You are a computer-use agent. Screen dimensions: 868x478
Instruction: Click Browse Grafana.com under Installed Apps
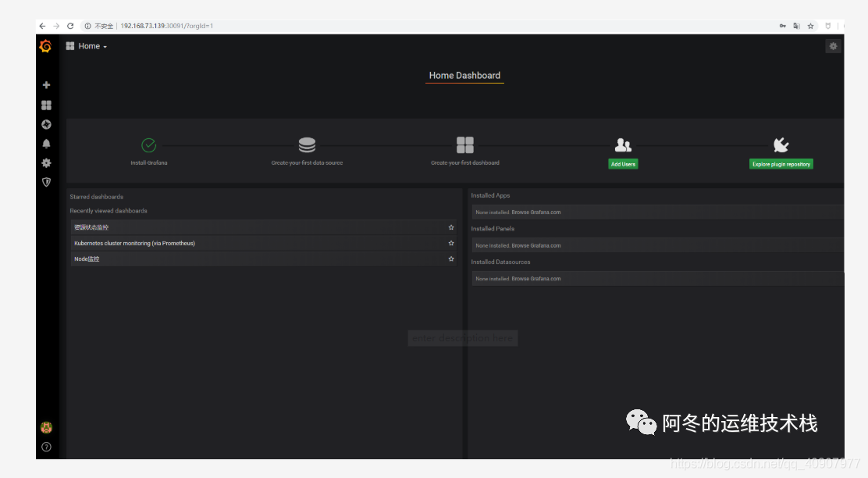[535, 212]
